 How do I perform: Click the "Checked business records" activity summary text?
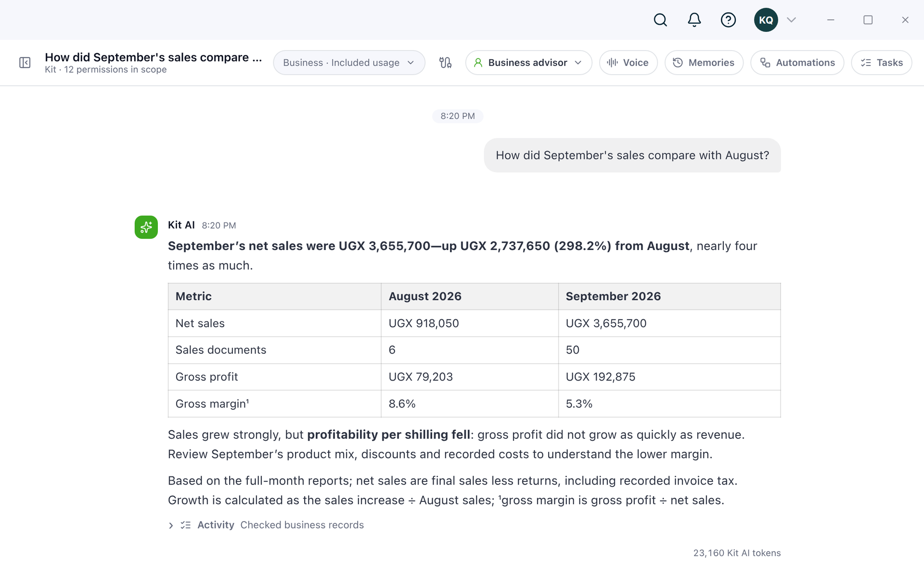[x=302, y=525]
